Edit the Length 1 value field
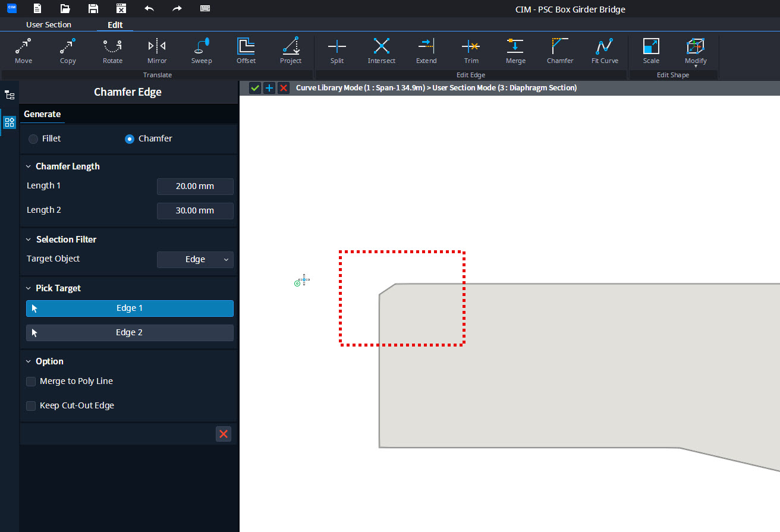 pyautogui.click(x=195, y=186)
